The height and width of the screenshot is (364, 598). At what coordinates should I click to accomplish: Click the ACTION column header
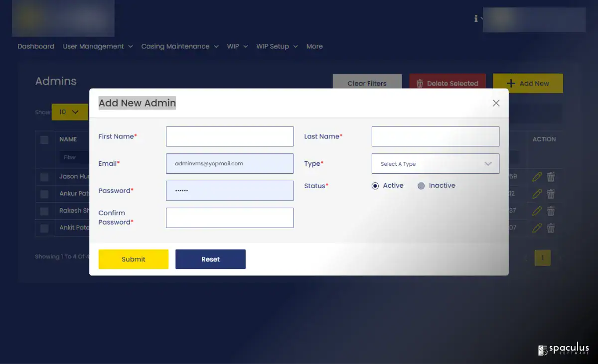pyautogui.click(x=544, y=139)
